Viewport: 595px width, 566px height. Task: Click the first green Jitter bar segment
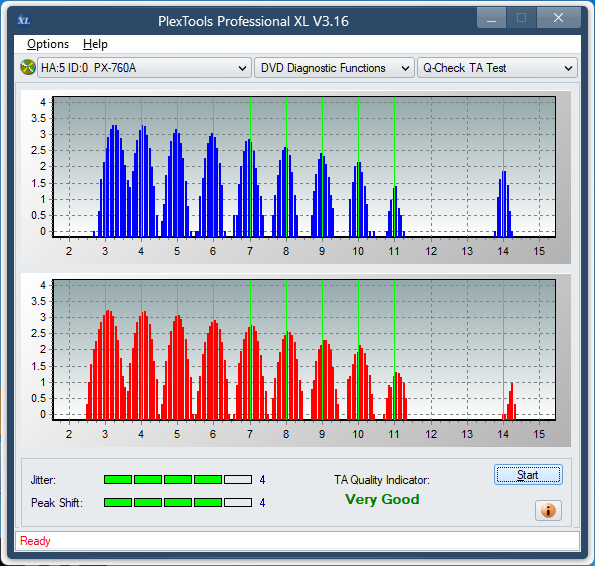(118, 480)
